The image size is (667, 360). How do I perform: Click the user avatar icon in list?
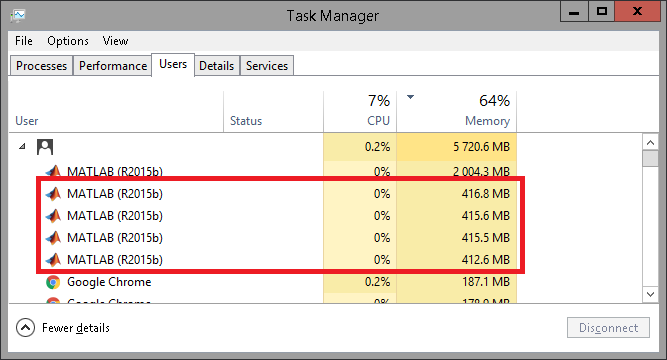click(x=45, y=147)
